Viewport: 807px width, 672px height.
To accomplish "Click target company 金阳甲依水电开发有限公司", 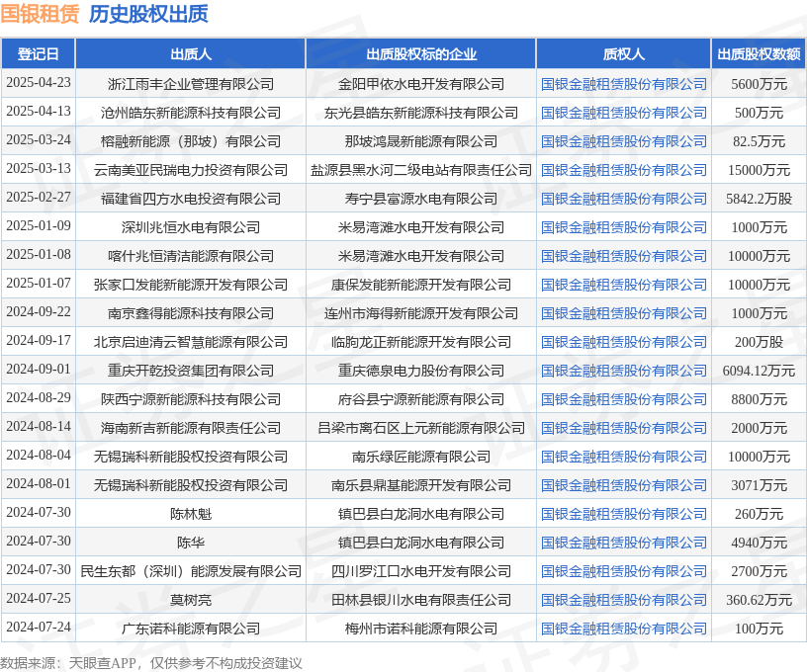I will click(421, 84).
